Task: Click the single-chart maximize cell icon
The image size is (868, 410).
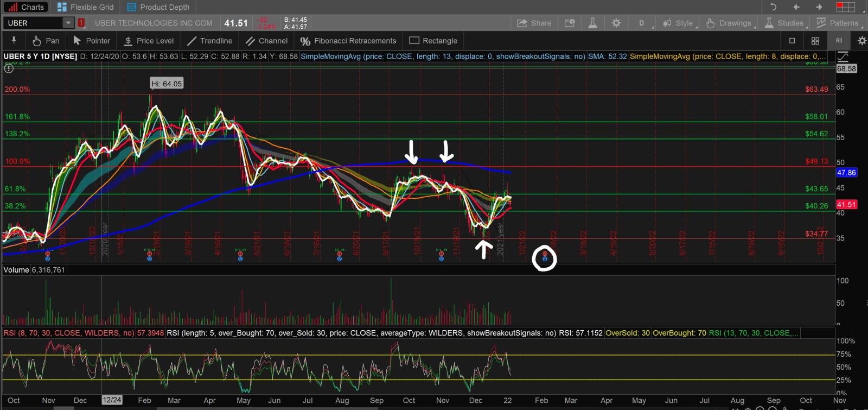Action: 792,41
